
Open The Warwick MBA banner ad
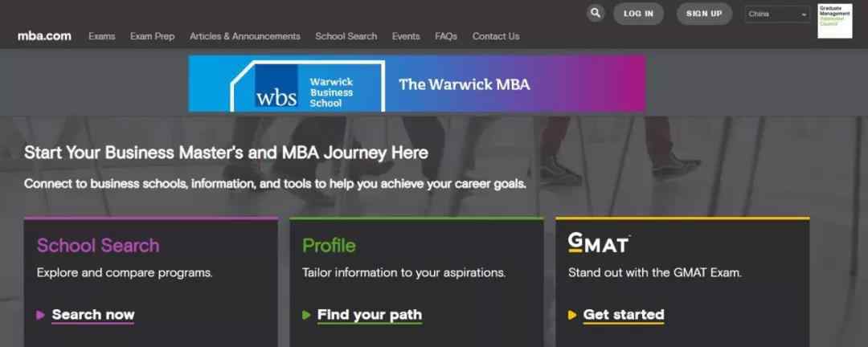coord(417,84)
